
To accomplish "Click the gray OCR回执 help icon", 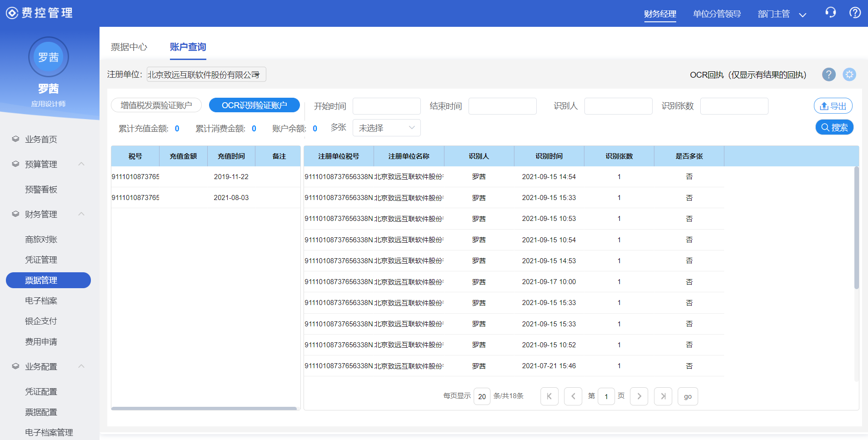I will coord(829,75).
